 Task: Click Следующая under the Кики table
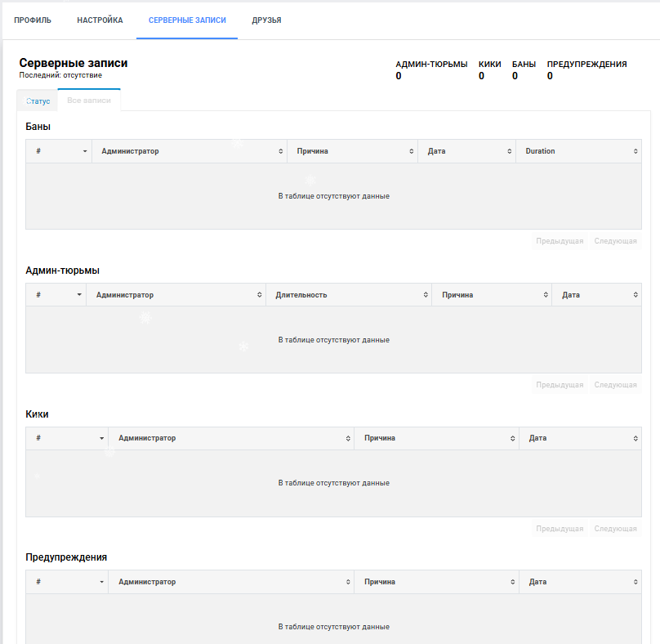tap(615, 529)
